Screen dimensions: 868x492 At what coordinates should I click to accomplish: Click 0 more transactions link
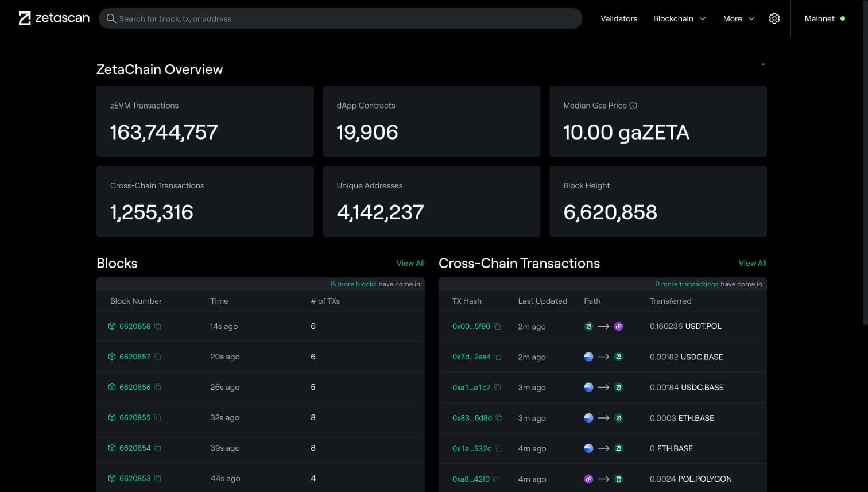click(x=687, y=284)
